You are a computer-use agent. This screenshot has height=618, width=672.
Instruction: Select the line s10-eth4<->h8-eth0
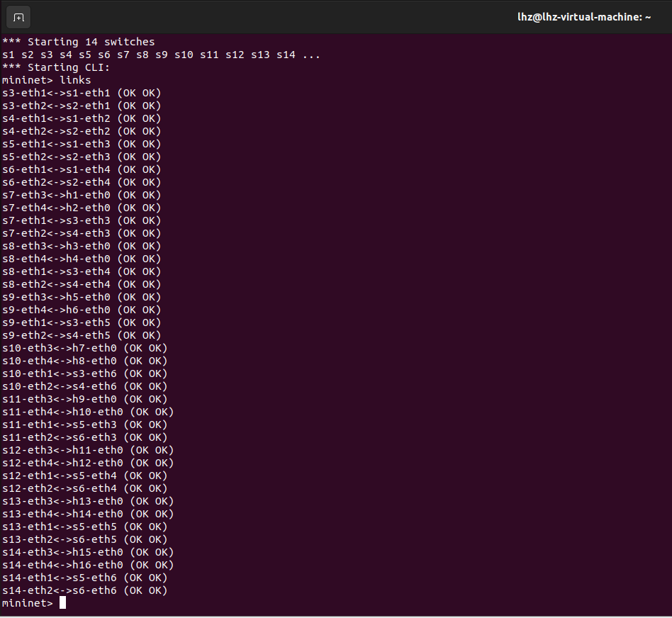[85, 361]
